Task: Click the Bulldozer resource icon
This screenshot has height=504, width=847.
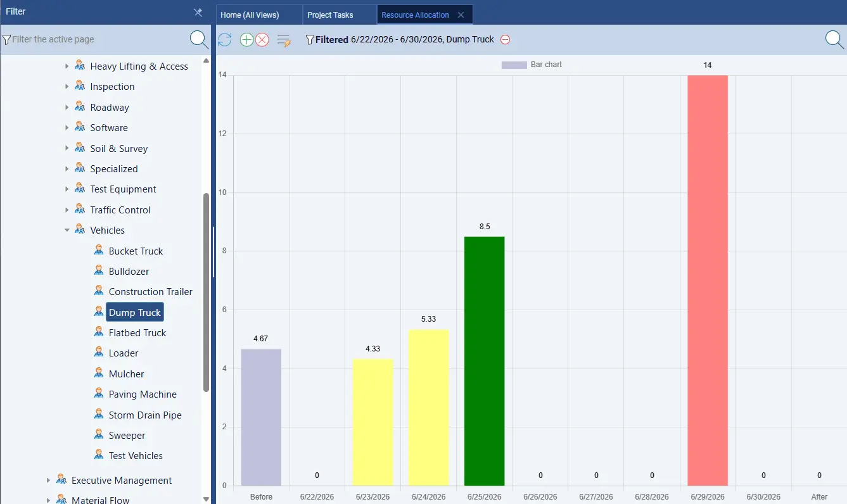Action: (99, 271)
